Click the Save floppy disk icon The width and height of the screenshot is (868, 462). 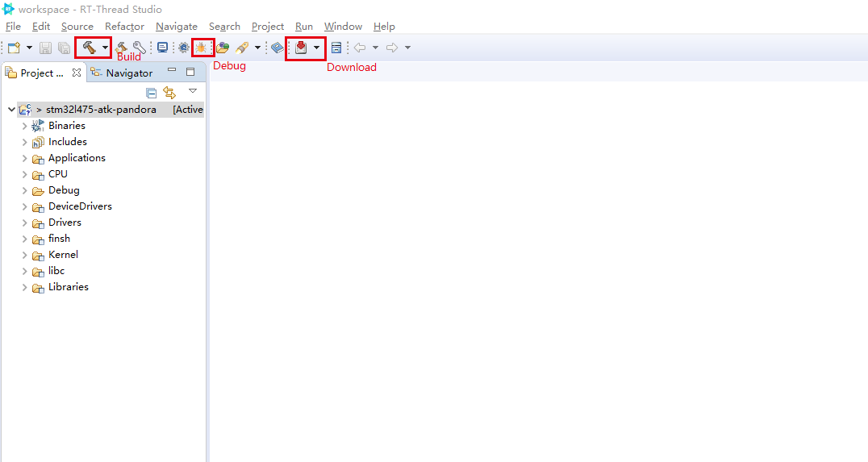point(45,48)
